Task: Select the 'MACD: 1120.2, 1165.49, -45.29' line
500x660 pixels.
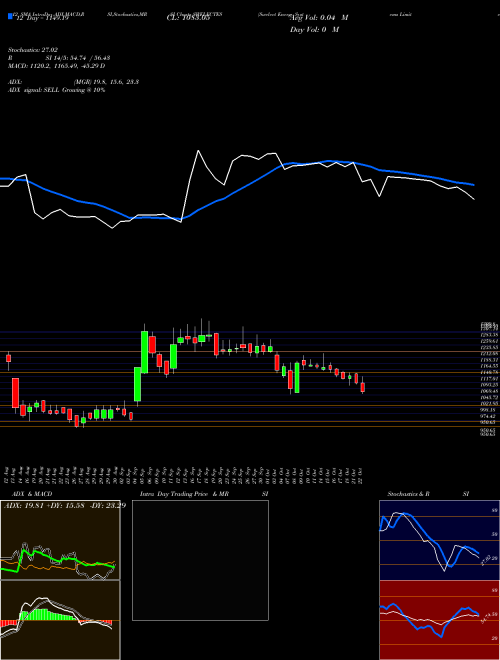Action: (56, 66)
